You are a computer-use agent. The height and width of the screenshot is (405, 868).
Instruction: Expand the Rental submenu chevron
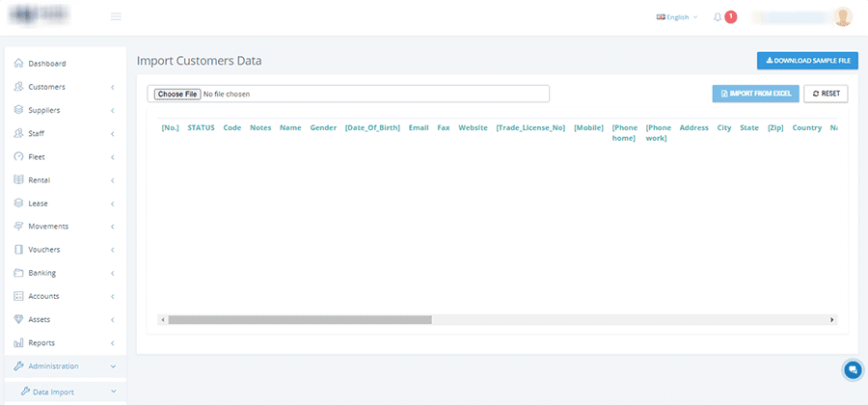coord(113,180)
